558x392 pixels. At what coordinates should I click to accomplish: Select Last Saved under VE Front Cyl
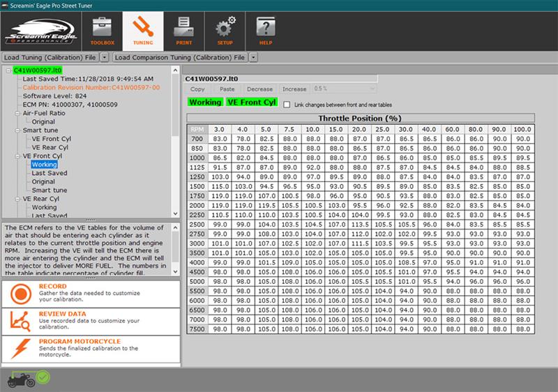click(50, 173)
